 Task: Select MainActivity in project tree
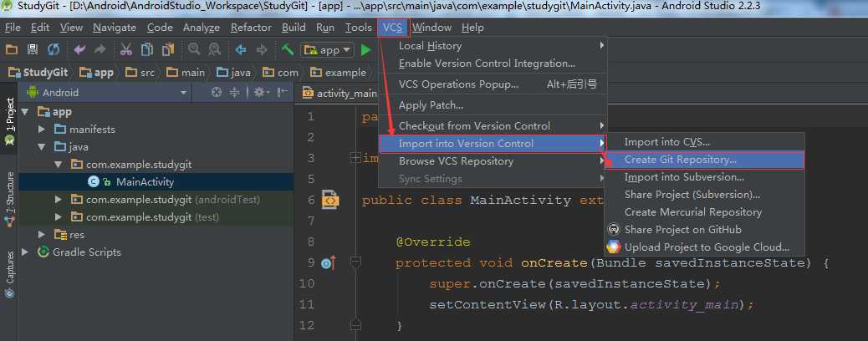(145, 181)
